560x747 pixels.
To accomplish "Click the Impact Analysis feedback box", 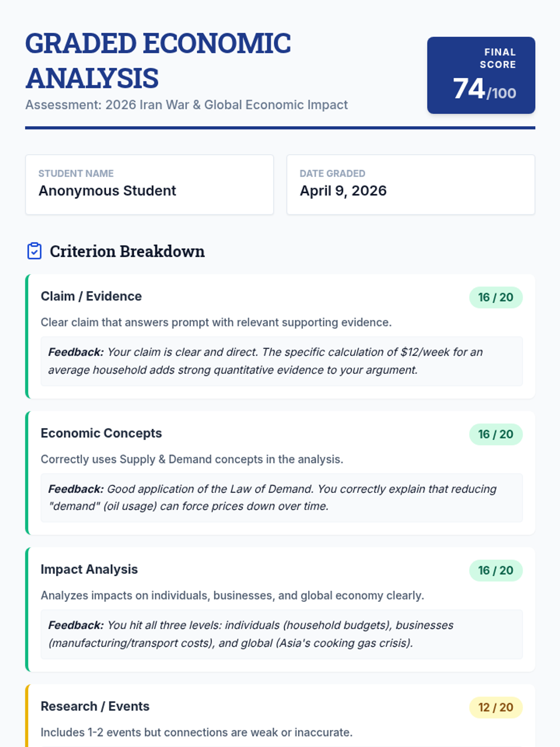I will [x=281, y=634].
